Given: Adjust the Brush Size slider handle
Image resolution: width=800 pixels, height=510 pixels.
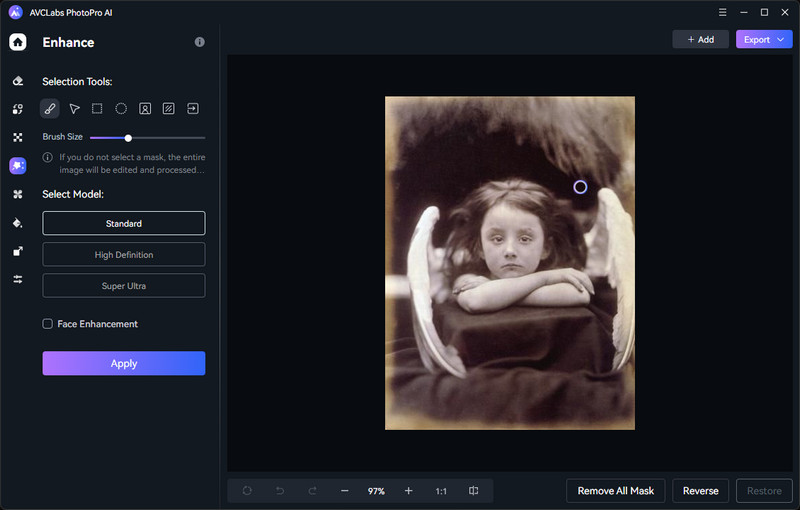Looking at the screenshot, I should (129, 138).
